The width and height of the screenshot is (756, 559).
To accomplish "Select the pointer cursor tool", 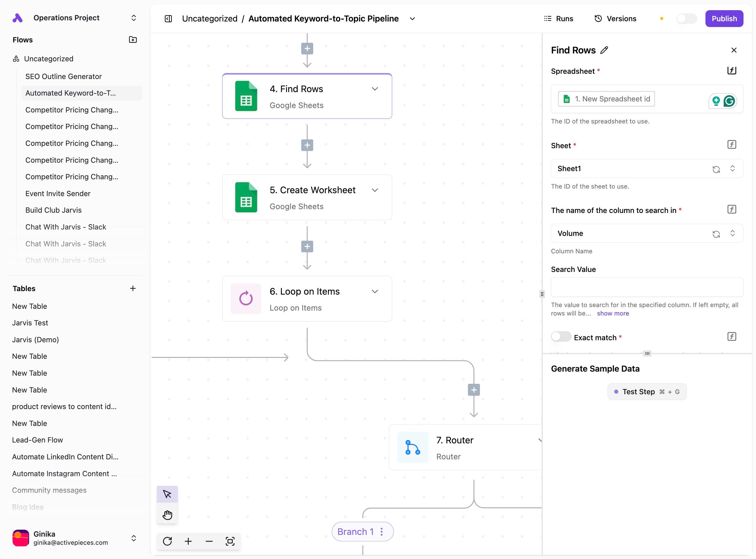I will 167,494.
